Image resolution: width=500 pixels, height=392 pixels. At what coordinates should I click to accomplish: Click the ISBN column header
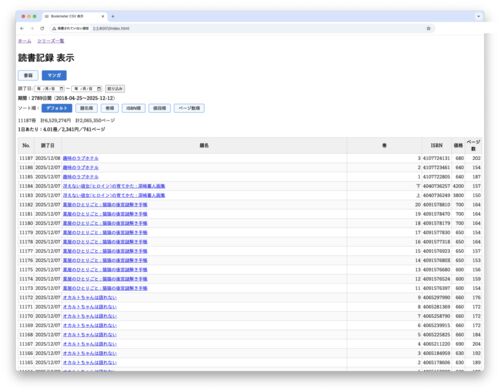click(x=436, y=145)
